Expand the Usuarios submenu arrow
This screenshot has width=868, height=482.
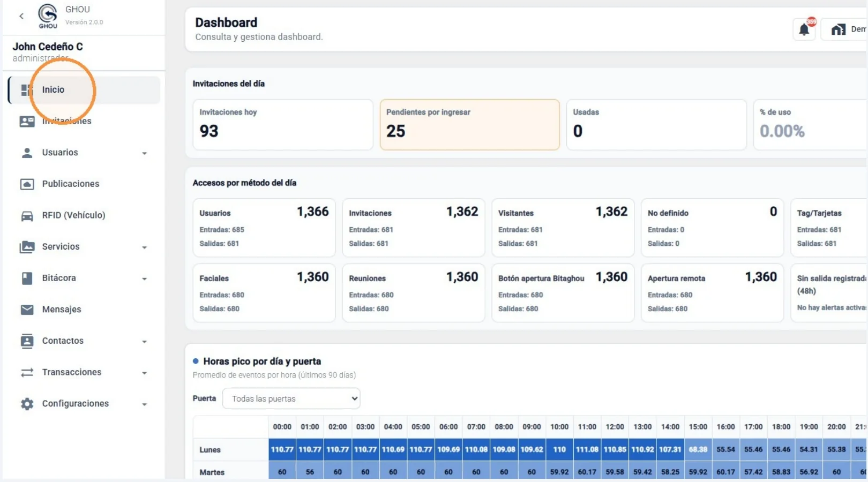tap(144, 153)
